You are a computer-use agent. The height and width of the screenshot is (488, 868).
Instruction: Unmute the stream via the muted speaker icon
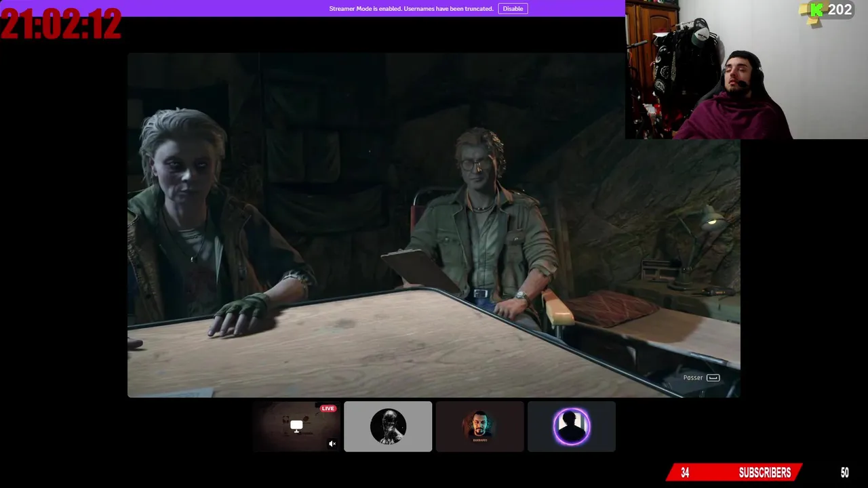tap(332, 444)
